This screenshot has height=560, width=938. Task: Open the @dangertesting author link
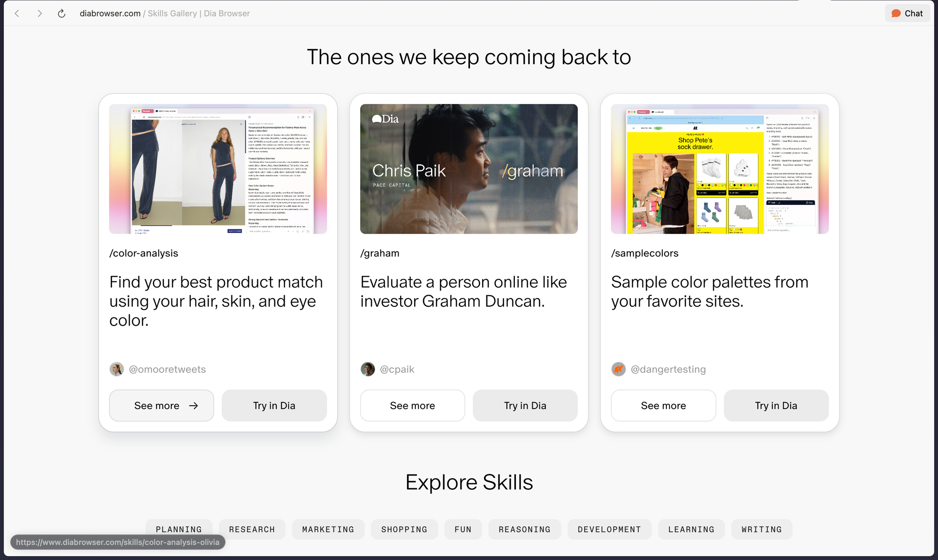(668, 369)
